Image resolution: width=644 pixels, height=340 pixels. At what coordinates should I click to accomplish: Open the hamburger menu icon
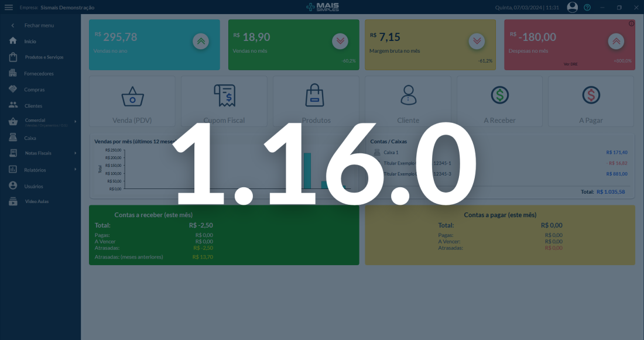click(x=9, y=8)
